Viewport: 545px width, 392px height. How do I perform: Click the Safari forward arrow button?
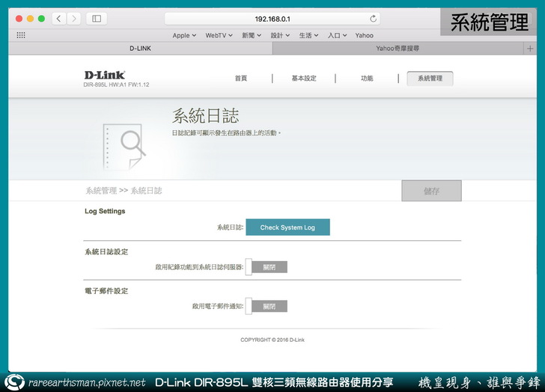(74, 19)
